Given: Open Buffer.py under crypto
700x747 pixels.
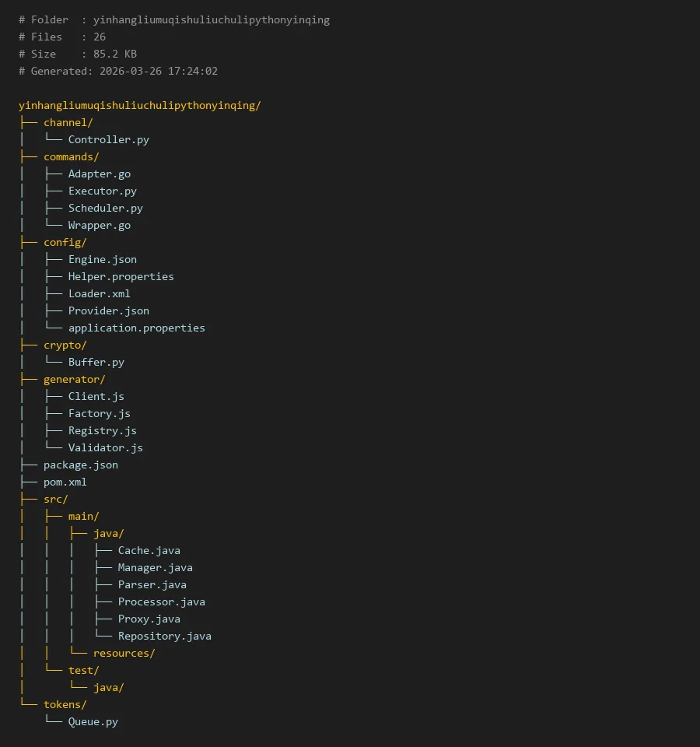Looking at the screenshot, I should click(x=96, y=362).
